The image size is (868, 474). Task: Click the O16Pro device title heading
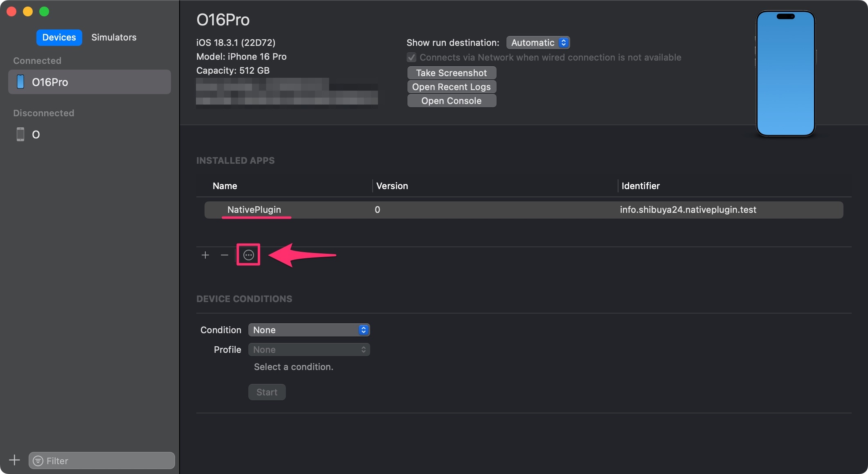point(223,20)
